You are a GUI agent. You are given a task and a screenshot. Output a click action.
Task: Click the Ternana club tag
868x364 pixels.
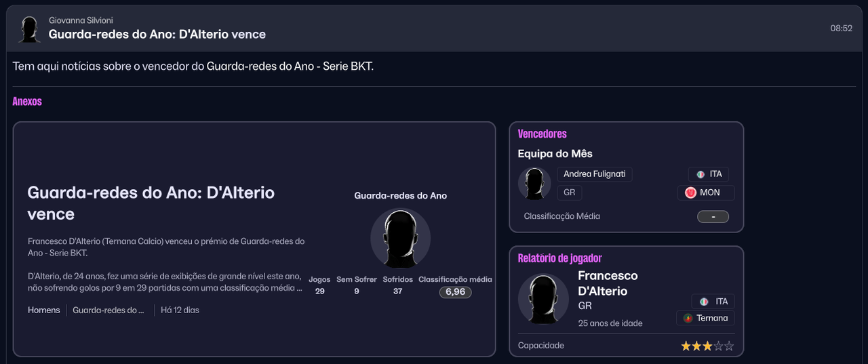pyautogui.click(x=705, y=318)
